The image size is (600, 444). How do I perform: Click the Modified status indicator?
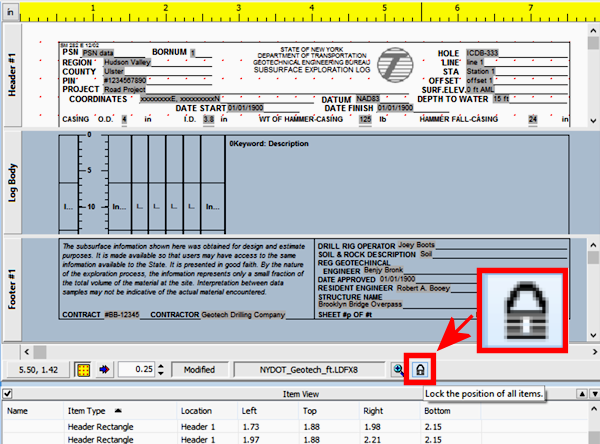click(x=197, y=369)
